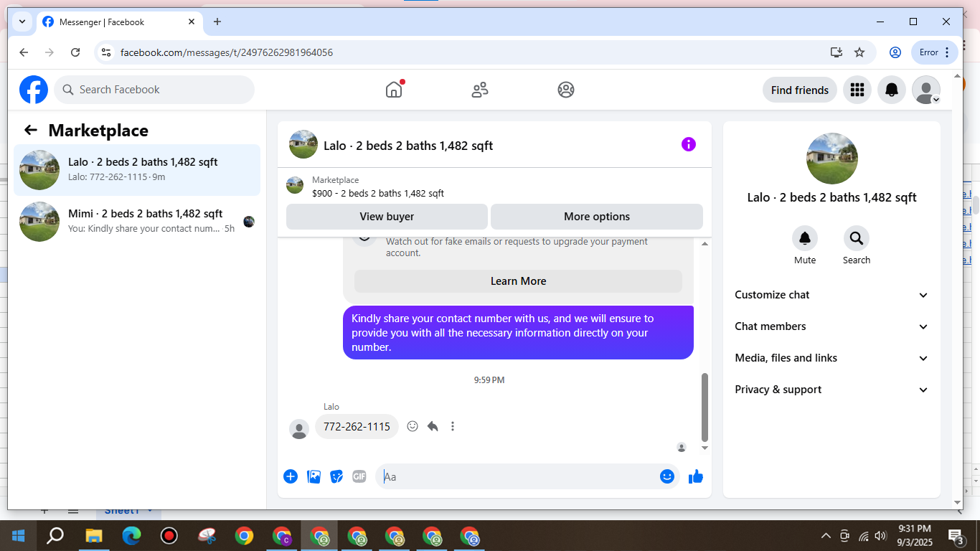Open the Chrome tab search dropdown

coord(22,22)
